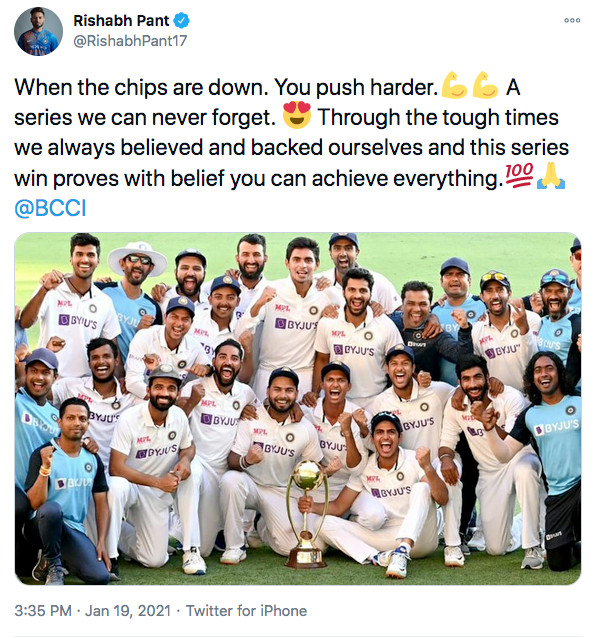
Task: Open the Twitter for iPhone source link
Action: tap(246, 611)
